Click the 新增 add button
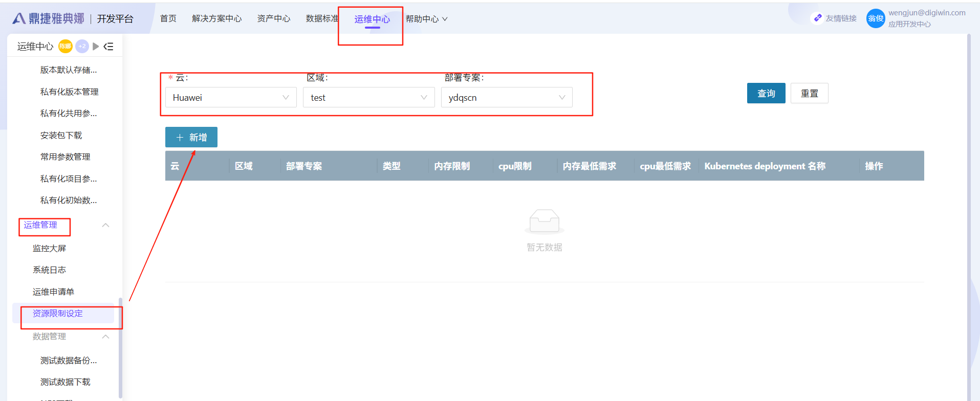 point(191,137)
